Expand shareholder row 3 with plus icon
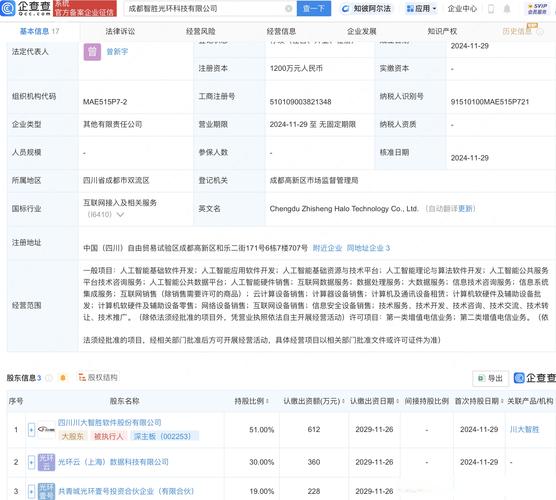Screen dimensions: 556x500 [31, 491]
